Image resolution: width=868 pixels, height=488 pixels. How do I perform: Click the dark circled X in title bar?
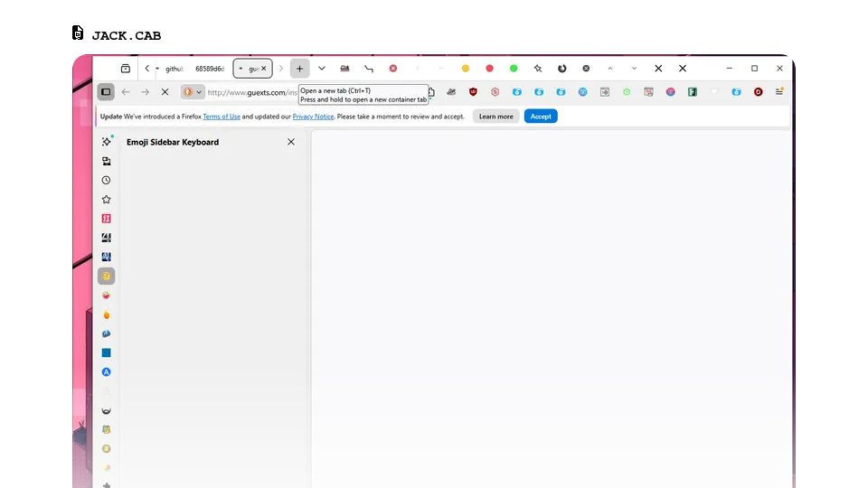pyautogui.click(x=586, y=69)
